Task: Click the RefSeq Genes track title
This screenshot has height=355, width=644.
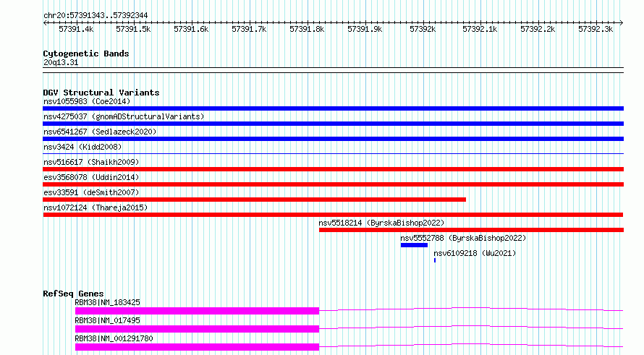Action: 73,294
